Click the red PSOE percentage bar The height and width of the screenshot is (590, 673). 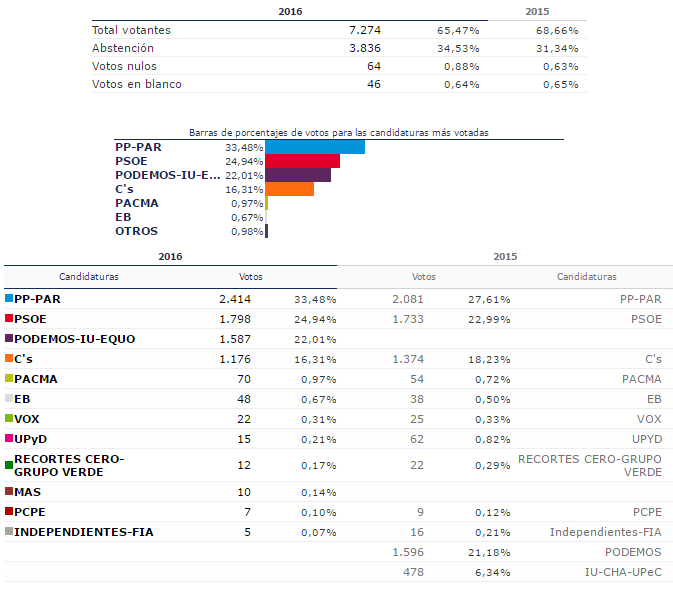(x=303, y=161)
